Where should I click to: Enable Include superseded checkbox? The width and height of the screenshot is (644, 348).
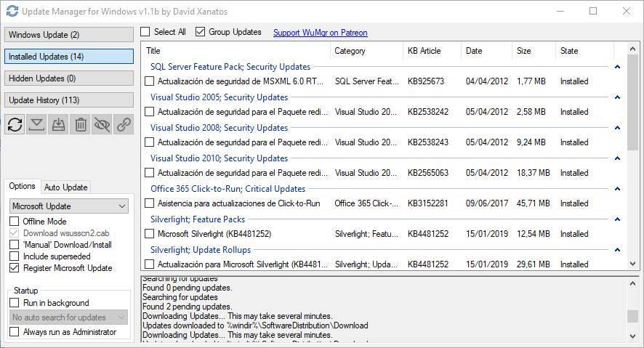pos(15,256)
